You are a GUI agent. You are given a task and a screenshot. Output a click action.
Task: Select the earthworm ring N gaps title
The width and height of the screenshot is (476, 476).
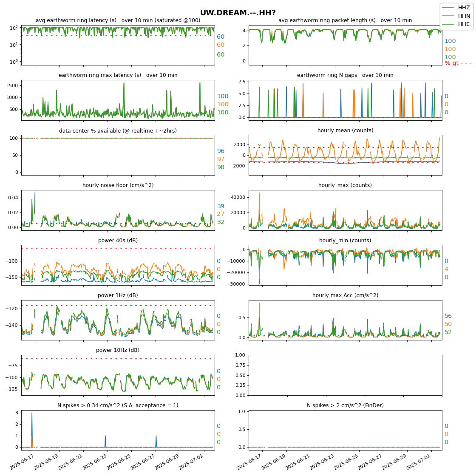(x=345, y=75)
